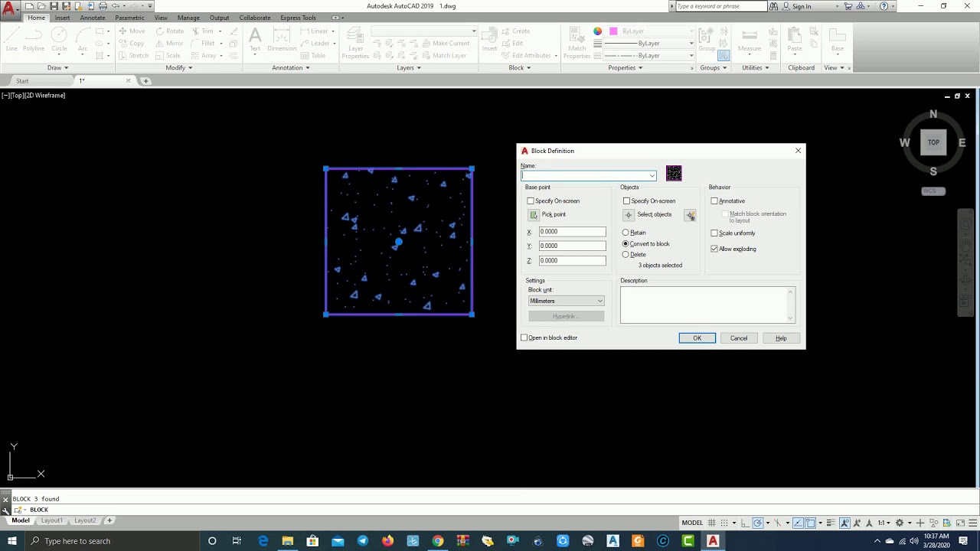
Task: Enable Objects Specify On-screen checkbox
Action: [x=626, y=201]
